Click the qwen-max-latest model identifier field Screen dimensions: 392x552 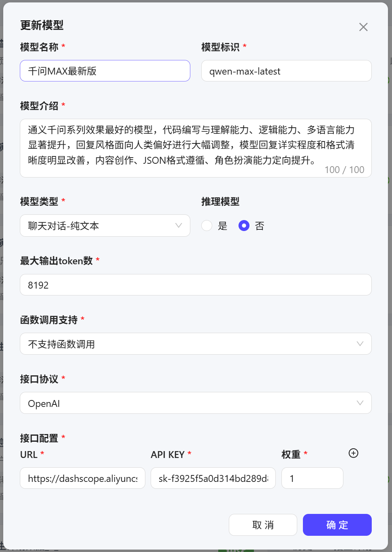coord(286,71)
